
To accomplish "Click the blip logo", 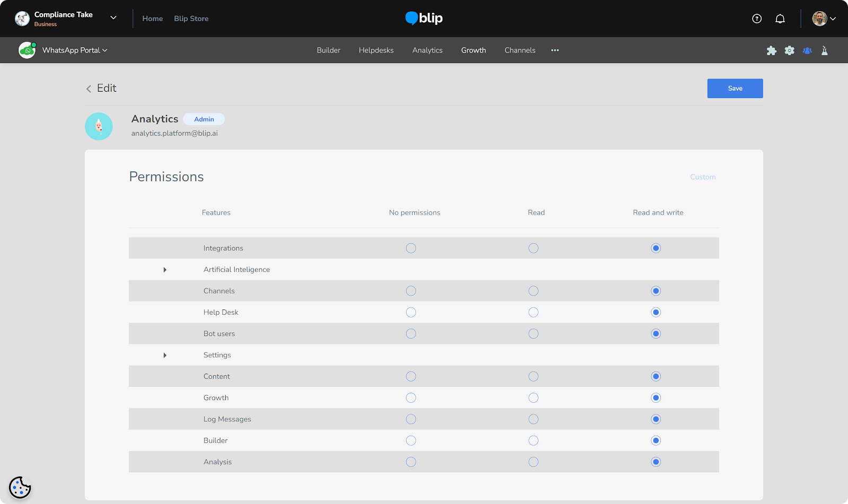I will point(424,18).
